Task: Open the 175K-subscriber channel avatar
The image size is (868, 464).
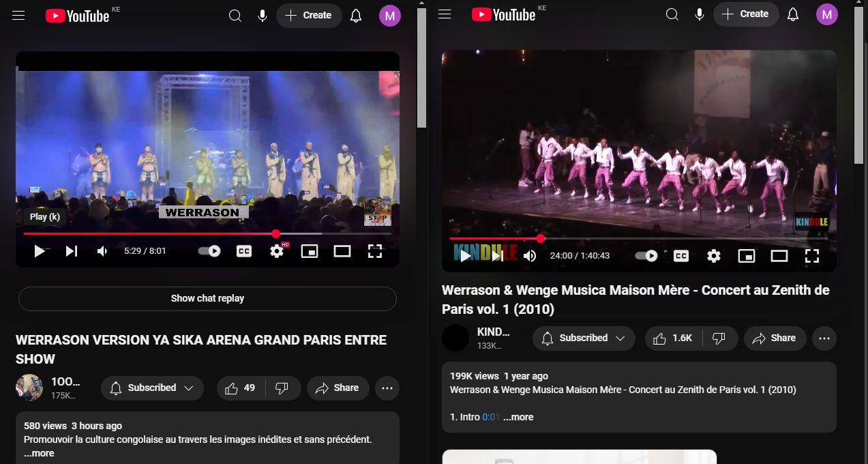Action: pos(29,388)
